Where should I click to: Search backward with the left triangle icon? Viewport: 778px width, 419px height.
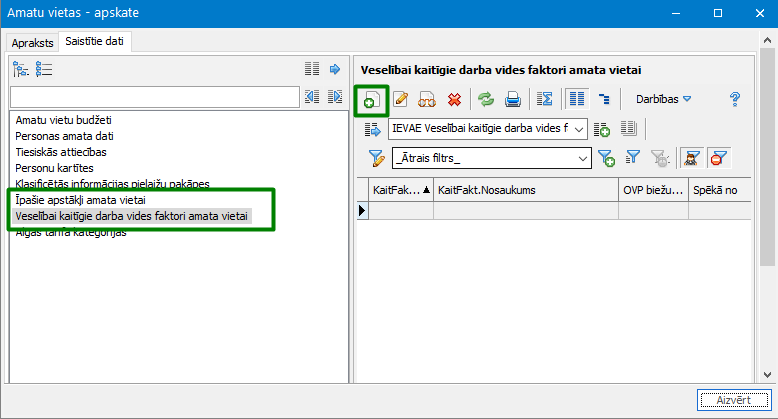click(x=312, y=97)
